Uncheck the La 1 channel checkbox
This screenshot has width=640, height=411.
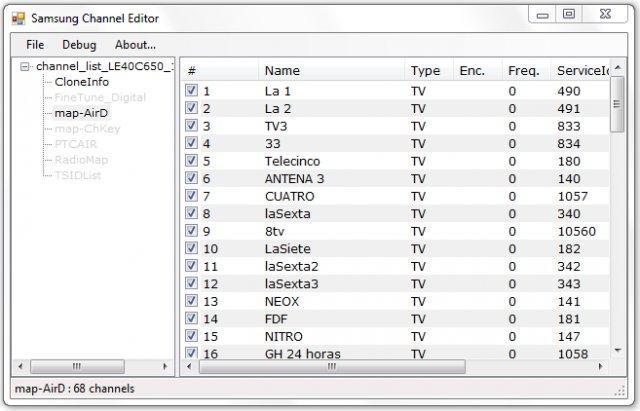pos(192,91)
